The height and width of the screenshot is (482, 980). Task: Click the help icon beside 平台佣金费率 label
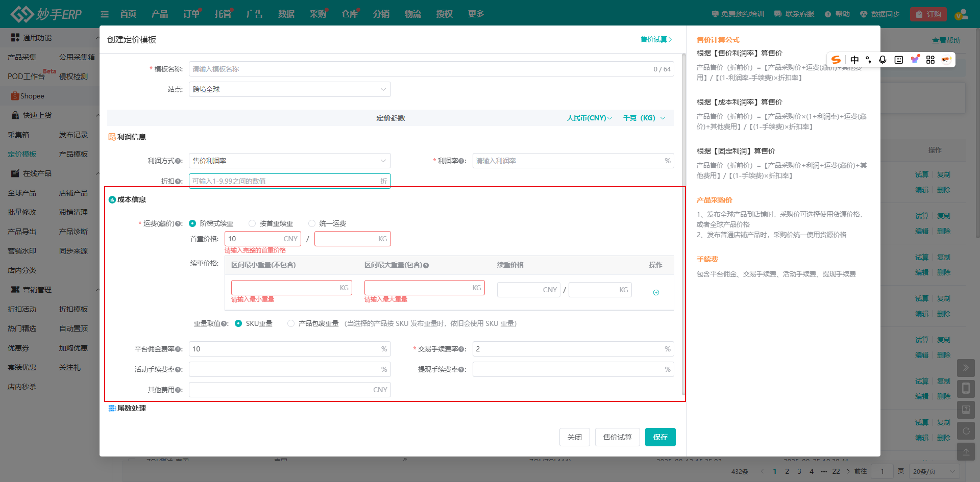[x=178, y=349]
